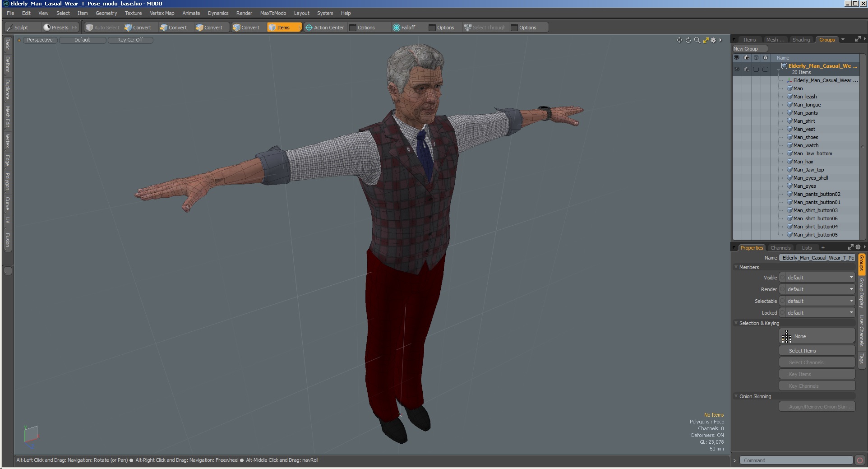This screenshot has width=868, height=469.
Task: Enable Options checkbox after Select Through
Action: (x=514, y=28)
